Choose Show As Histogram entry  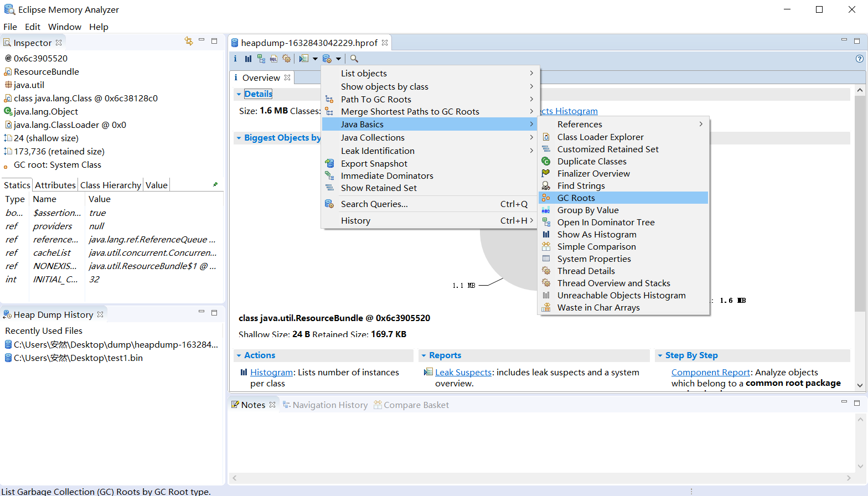623,234
